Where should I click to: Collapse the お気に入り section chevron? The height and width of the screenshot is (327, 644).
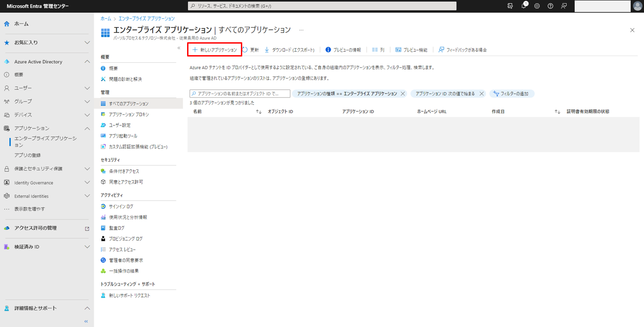[87, 42]
